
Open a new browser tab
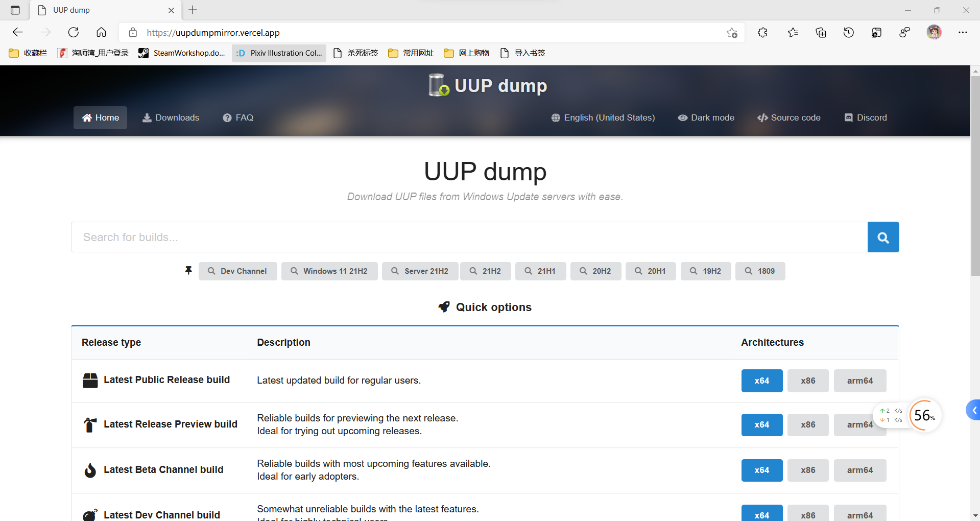193,10
